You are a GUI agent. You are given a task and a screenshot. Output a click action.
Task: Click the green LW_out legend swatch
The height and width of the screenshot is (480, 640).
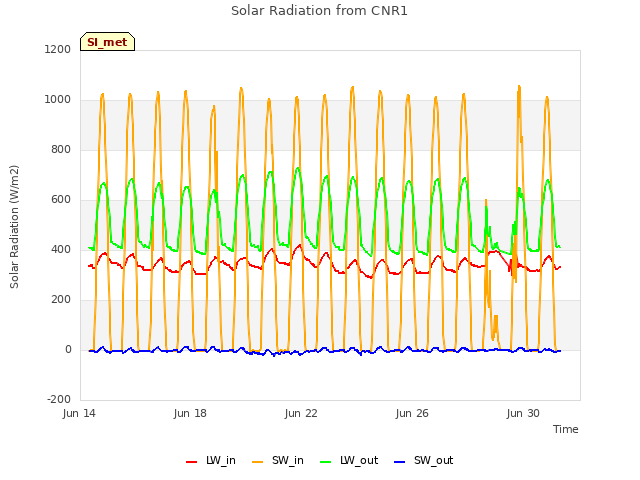326,462
